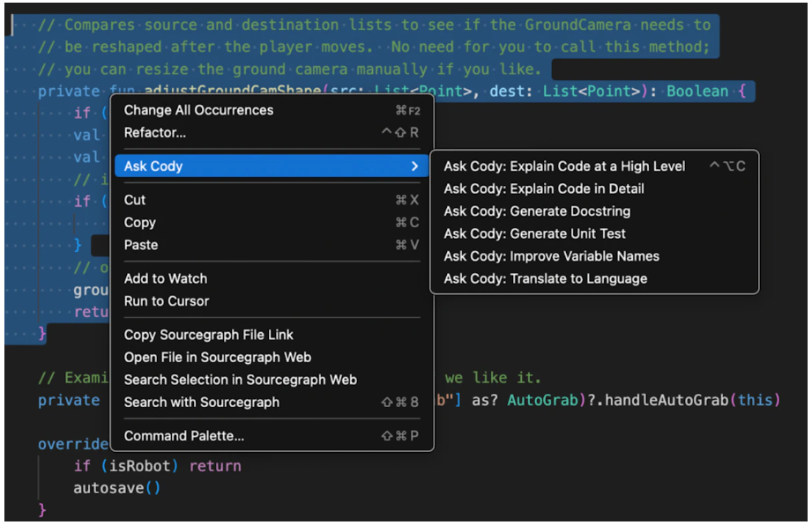This screenshot has width=812, height=525.
Task: Select Change All Occurrences
Action: pyautogui.click(x=272, y=110)
